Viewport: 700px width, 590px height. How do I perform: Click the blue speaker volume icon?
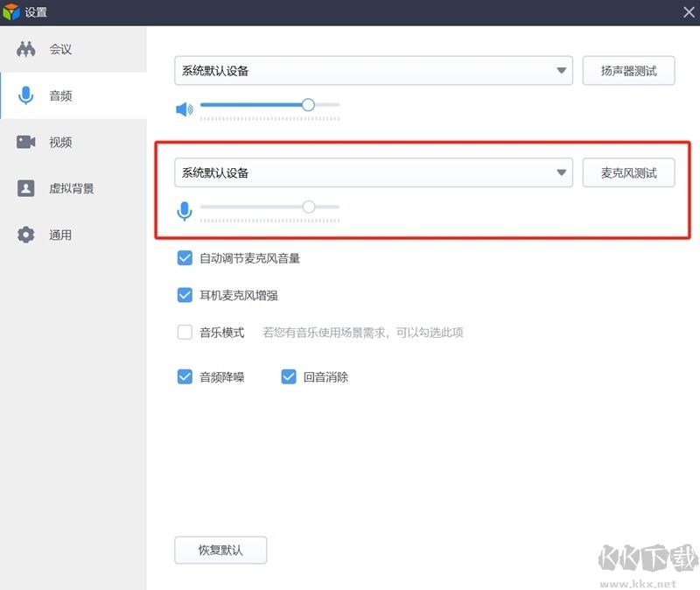184,109
